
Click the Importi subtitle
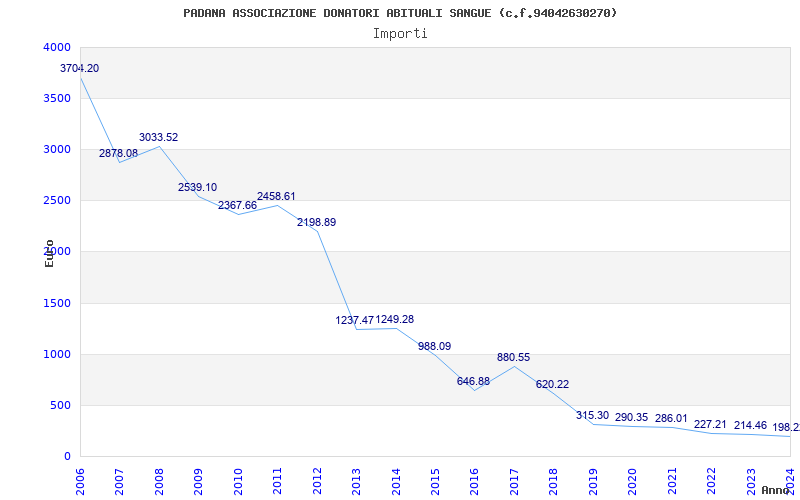[x=400, y=34]
